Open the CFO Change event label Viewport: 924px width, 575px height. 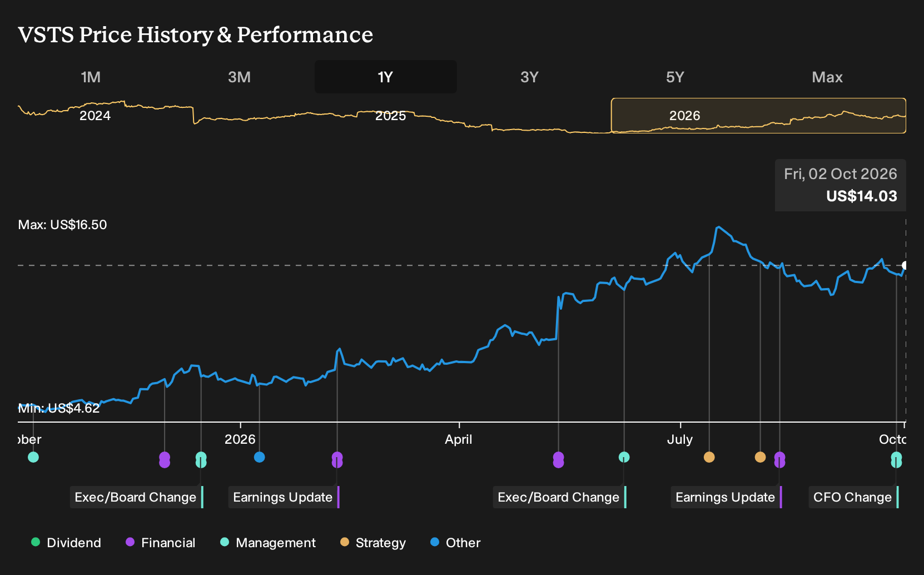coord(853,497)
